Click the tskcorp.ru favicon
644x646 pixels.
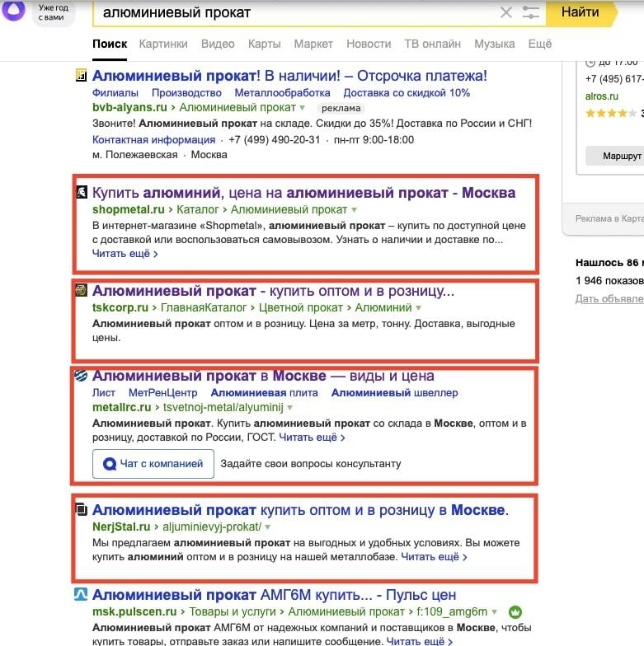pos(81,290)
